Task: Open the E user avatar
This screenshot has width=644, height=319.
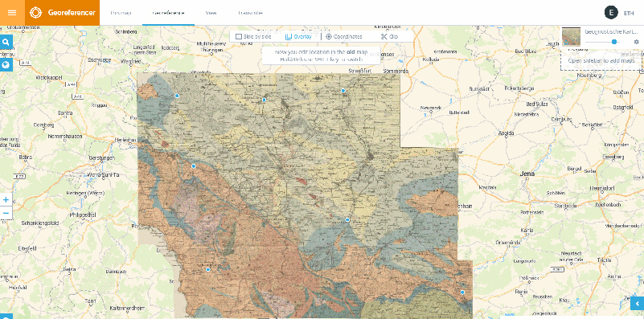Action: click(611, 13)
